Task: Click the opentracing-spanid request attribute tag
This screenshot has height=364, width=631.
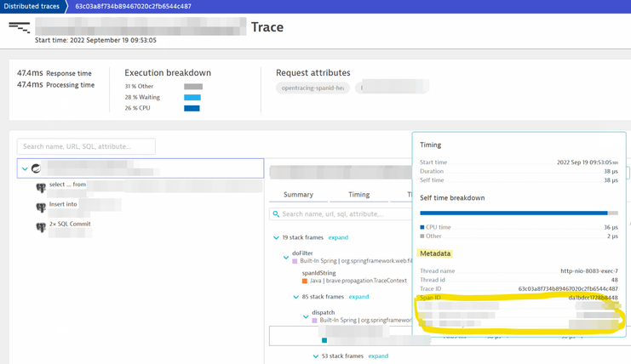Action: tap(313, 88)
